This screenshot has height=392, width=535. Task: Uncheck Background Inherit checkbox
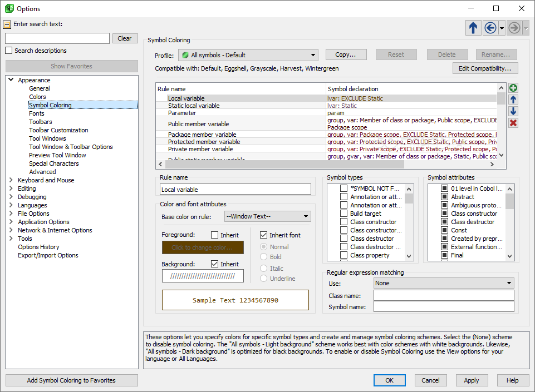click(215, 264)
